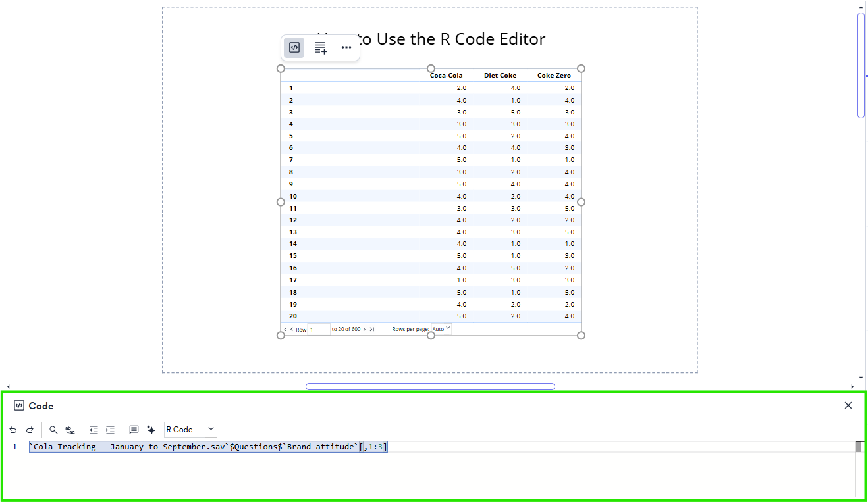
Task: Click the redo arrow in the code toolbar
Action: click(x=30, y=430)
